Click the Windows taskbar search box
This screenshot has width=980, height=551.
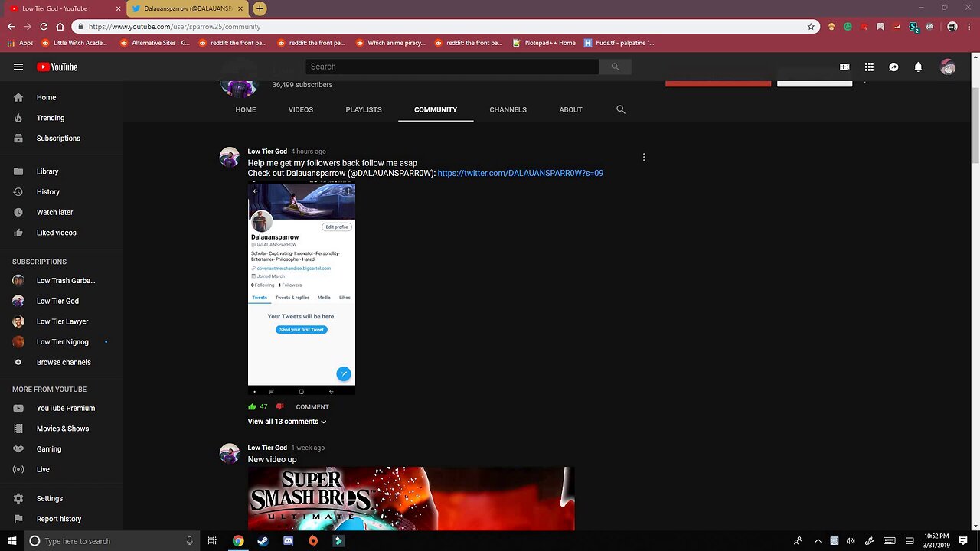[111, 541]
